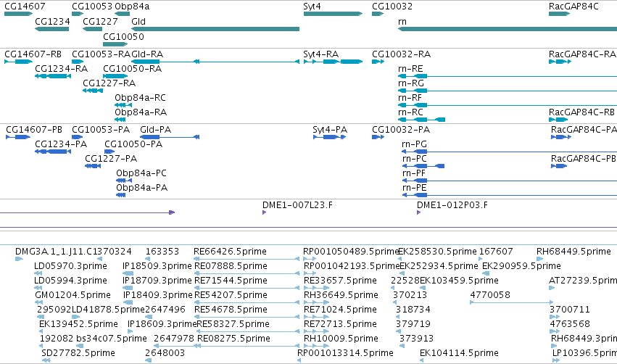Click EST label EK290959.5prime
The width and height of the screenshot is (617, 364).
pyautogui.click(x=521, y=266)
